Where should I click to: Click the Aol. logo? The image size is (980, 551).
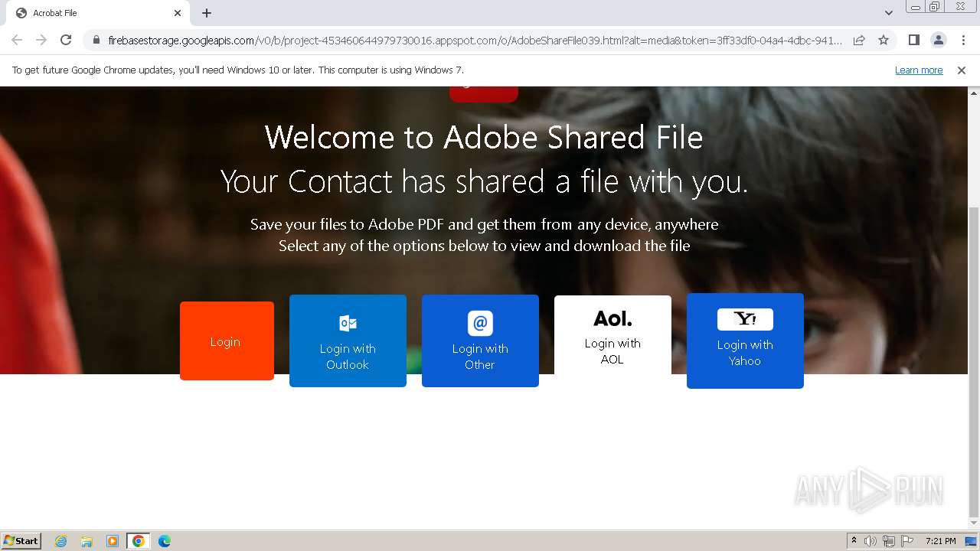(612, 318)
